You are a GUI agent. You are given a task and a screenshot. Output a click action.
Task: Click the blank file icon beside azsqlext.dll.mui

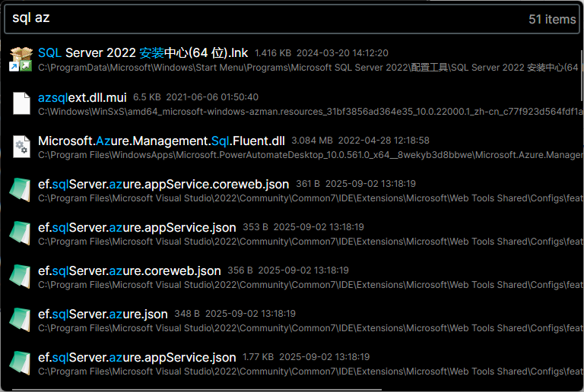21,103
